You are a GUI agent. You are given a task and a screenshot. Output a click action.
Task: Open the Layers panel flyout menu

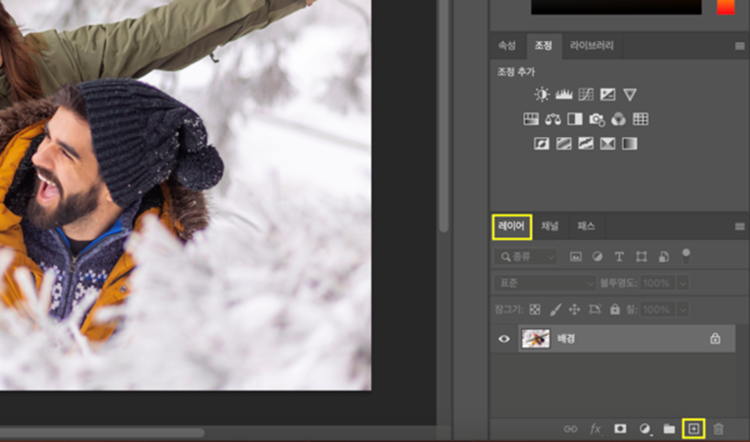click(739, 227)
